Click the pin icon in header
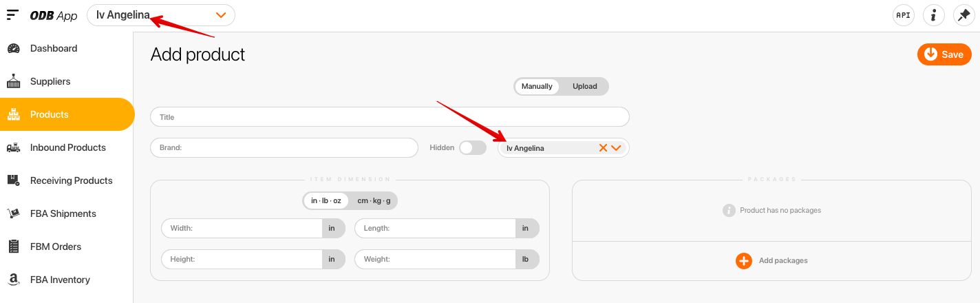980x303 pixels. (x=963, y=15)
